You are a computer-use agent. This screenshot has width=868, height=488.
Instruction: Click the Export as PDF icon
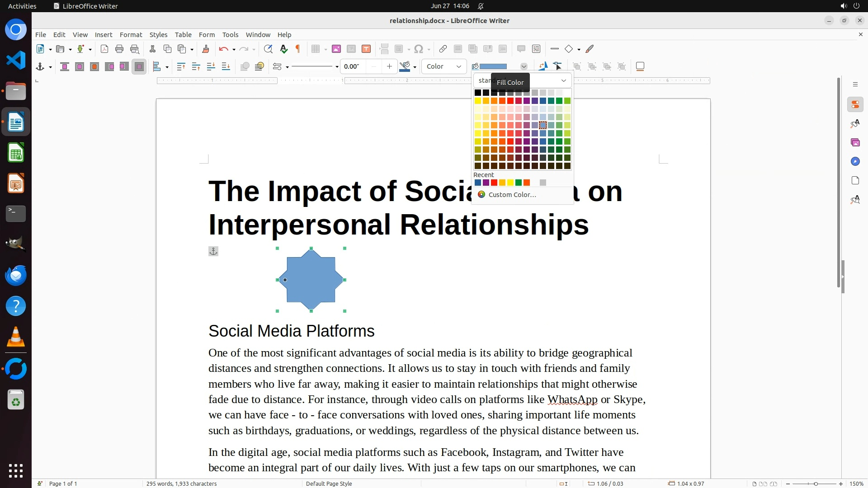point(104,49)
